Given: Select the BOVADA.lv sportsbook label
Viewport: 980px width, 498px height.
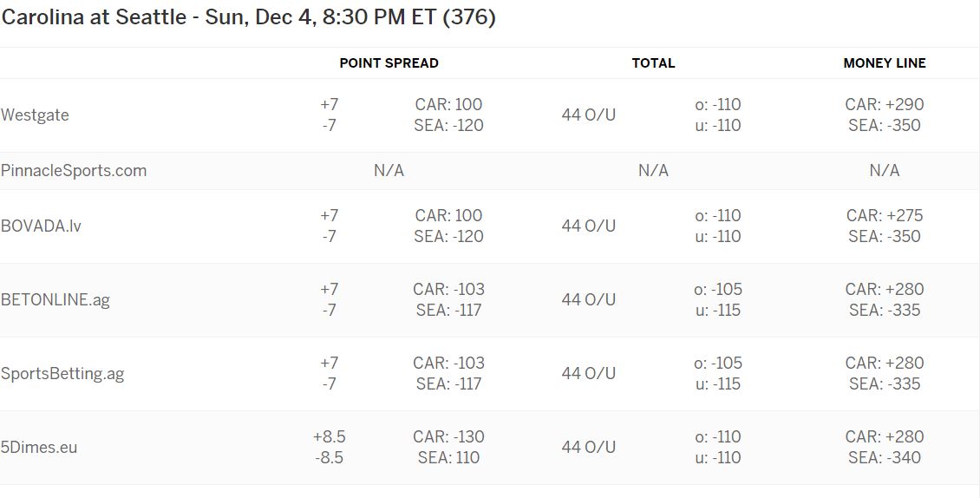Looking at the screenshot, I should pyautogui.click(x=42, y=226).
